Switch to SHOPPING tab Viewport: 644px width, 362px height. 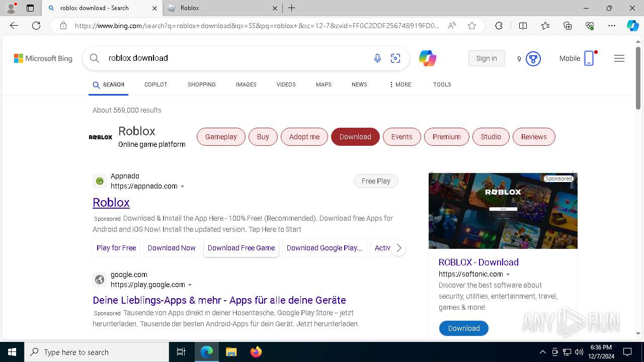click(x=202, y=84)
